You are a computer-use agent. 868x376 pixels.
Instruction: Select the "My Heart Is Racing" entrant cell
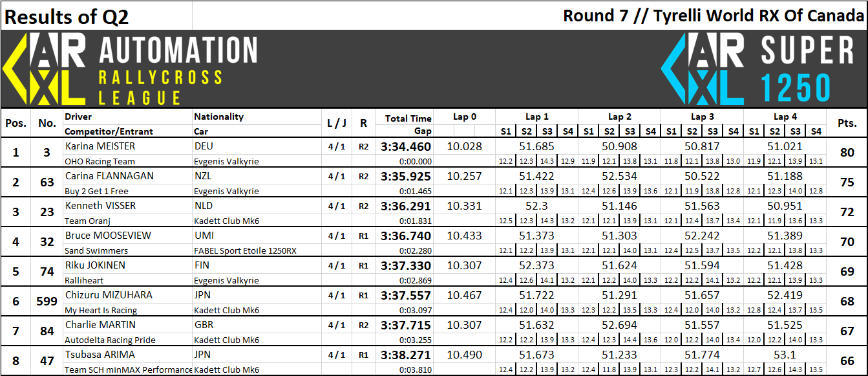click(101, 310)
